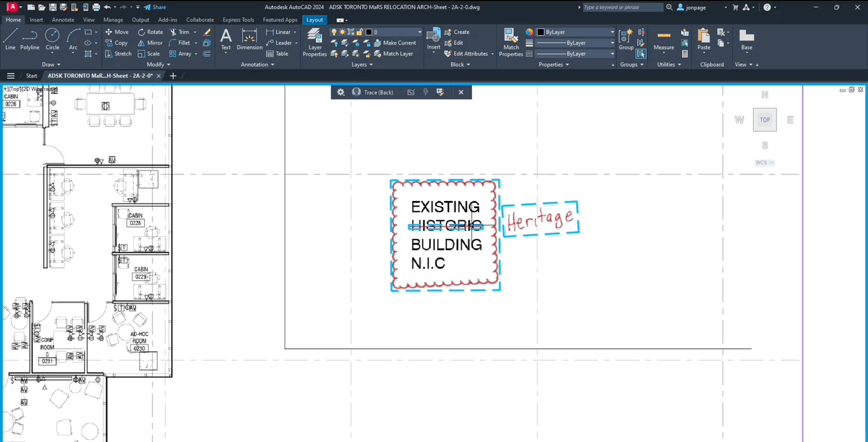Open the Express Tools tab
The image size is (868, 442).
pos(238,19)
